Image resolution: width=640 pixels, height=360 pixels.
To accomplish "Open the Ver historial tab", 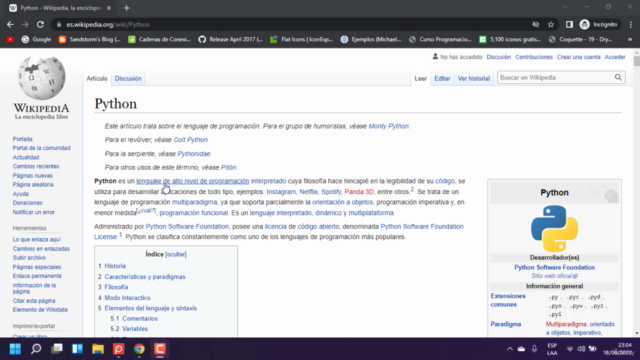I will (x=473, y=78).
